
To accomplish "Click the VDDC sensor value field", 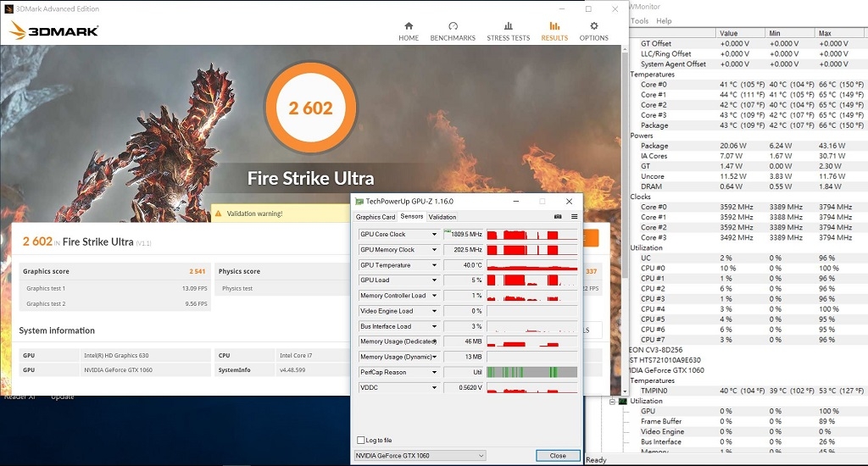I will [464, 388].
